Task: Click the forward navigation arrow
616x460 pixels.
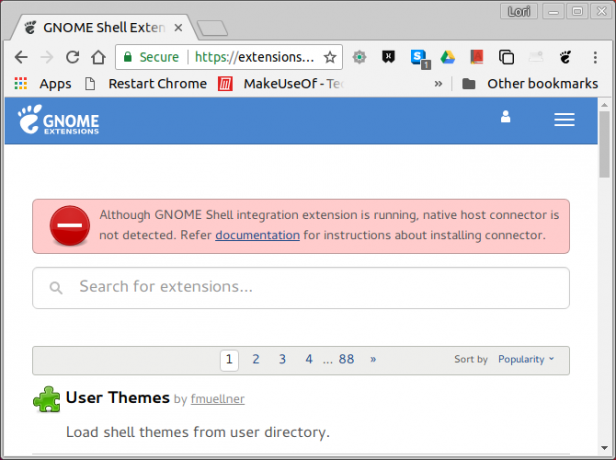Action: coord(47,57)
